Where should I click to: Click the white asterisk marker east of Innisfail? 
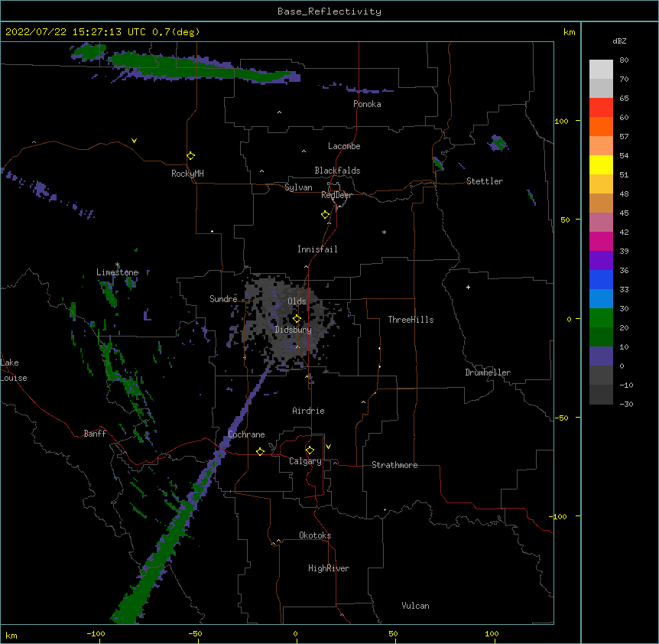pyautogui.click(x=384, y=232)
